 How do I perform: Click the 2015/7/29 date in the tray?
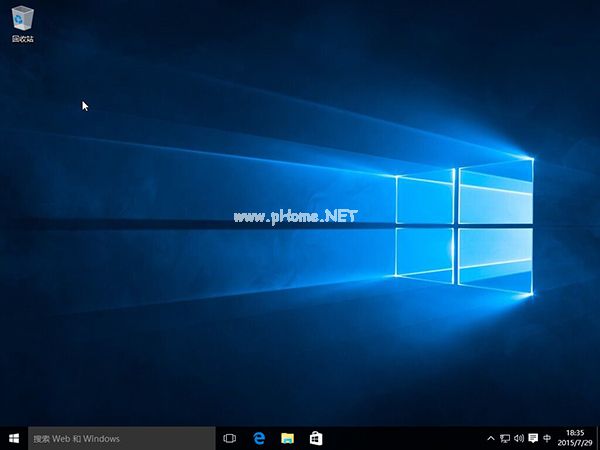tap(575, 443)
